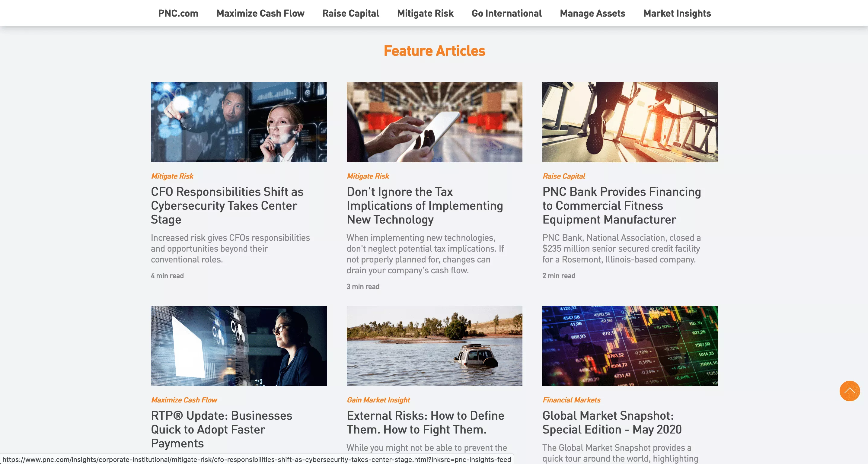Select Maximize Cash Flow in the navigation bar
Image resolution: width=868 pixels, height=464 pixels.
260,13
